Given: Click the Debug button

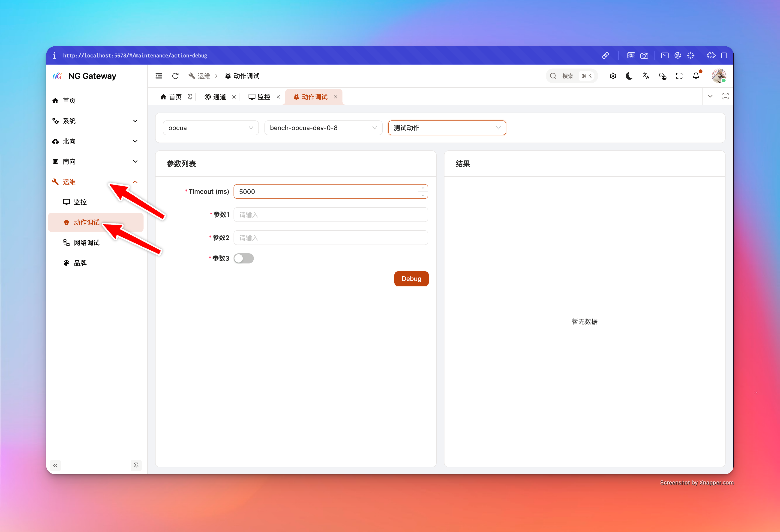Looking at the screenshot, I should 411,278.
